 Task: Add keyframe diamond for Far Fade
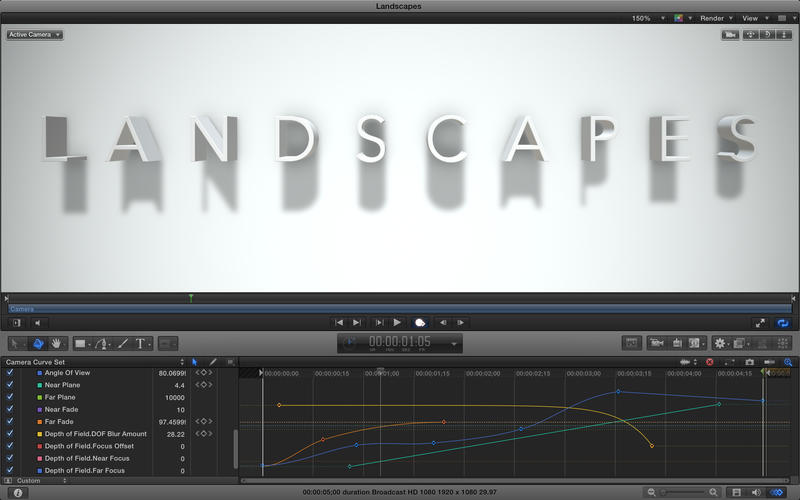[204, 422]
